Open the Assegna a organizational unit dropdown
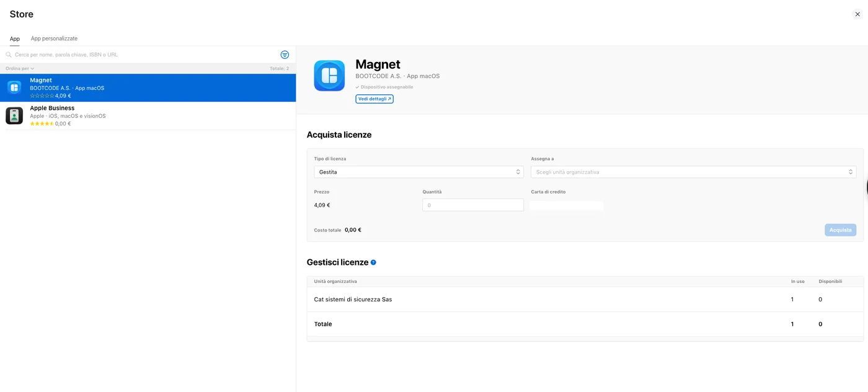Image resolution: width=868 pixels, height=392 pixels. (x=693, y=172)
